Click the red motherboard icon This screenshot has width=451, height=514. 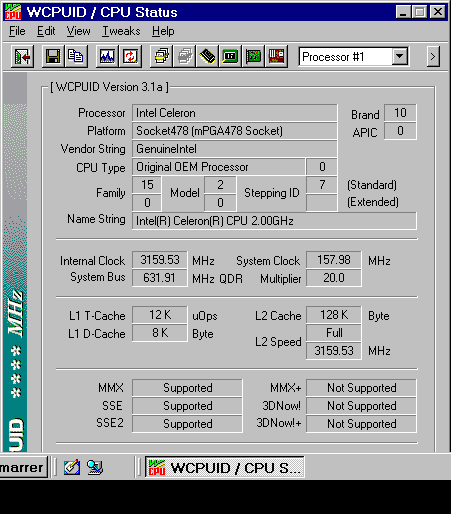click(x=276, y=57)
